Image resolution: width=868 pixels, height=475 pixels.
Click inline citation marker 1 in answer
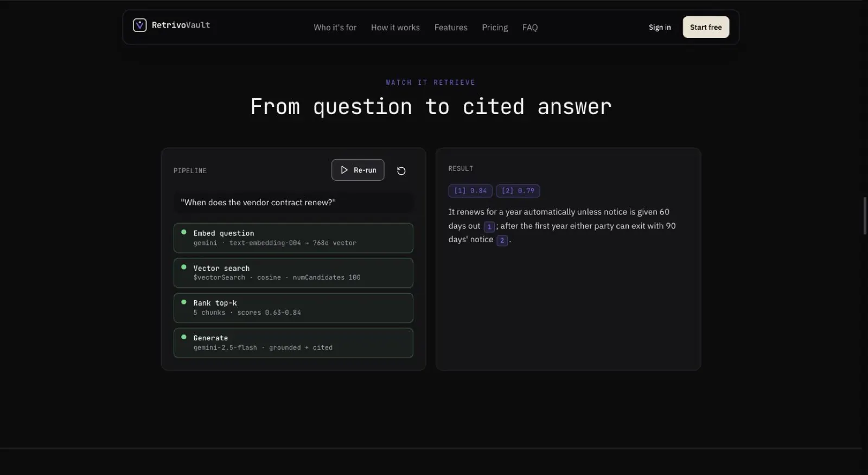(489, 226)
